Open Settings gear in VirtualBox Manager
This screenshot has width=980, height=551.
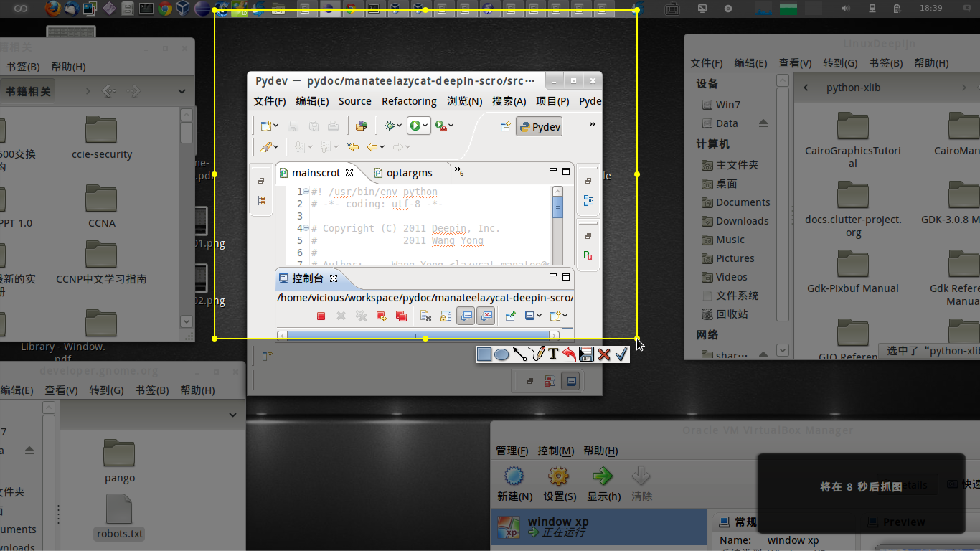[558, 476]
